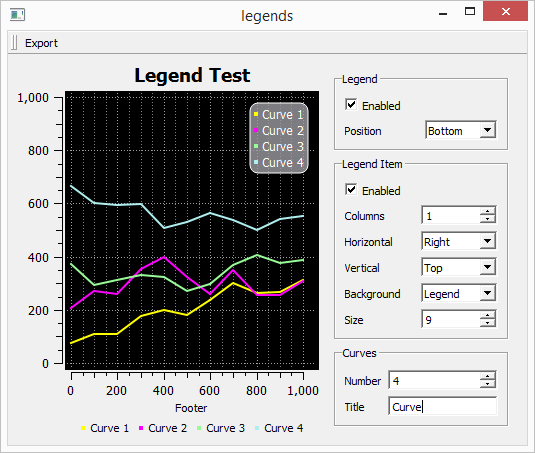535x453 pixels.
Task: Click Curve 2 magenta swatch in bottom legend
Action: pos(141,428)
